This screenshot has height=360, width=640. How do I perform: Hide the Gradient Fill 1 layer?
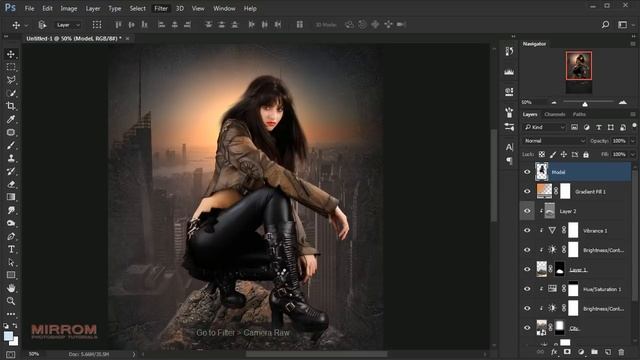coord(527,191)
